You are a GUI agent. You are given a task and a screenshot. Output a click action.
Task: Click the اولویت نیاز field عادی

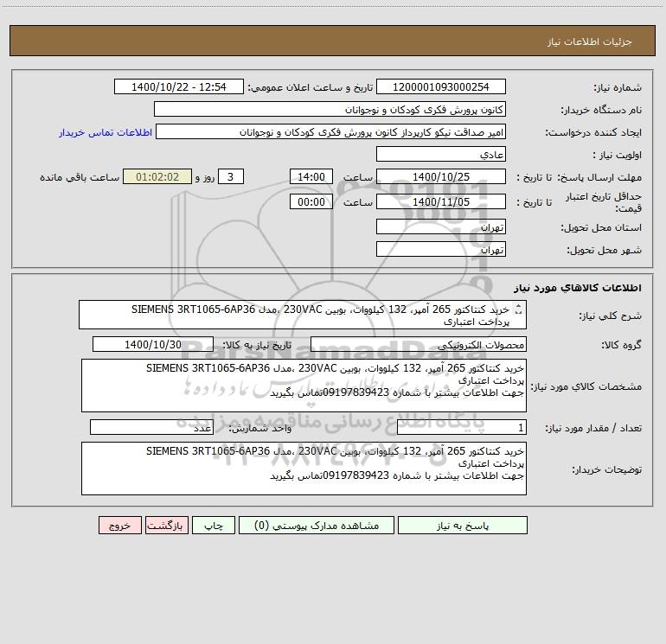click(441, 154)
